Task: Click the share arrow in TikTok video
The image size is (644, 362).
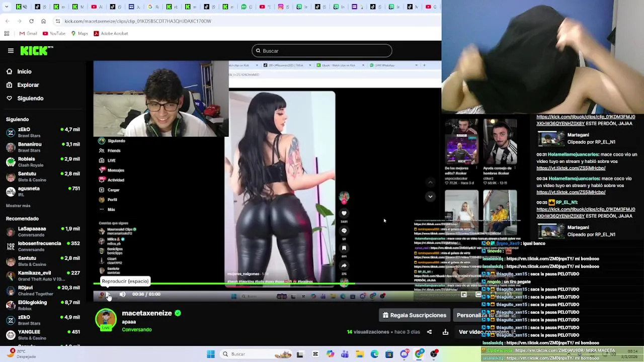Action: pos(344,265)
